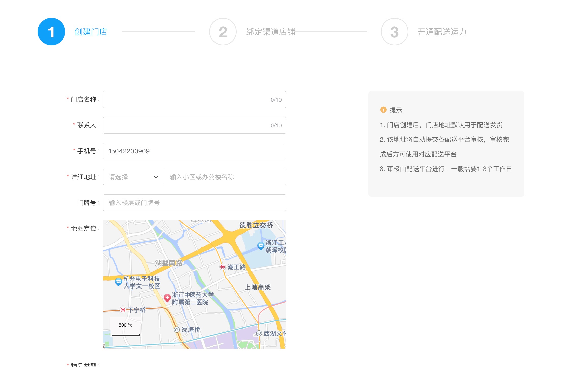
Task: Click the step 3 circle icon
Action: pos(394,32)
